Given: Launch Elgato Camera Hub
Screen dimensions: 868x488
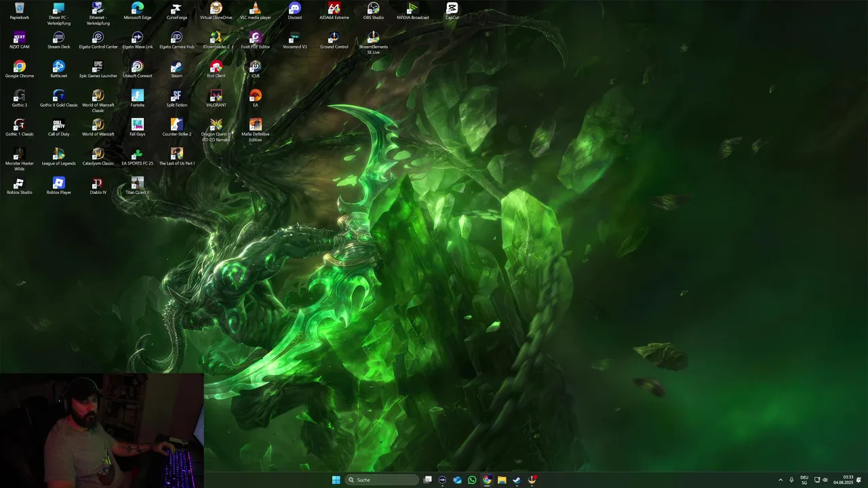Looking at the screenshot, I should 177,40.
